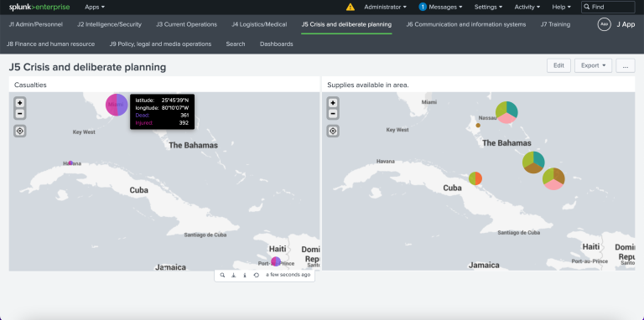Viewport: 644px width, 320px height.
Task: Expand the Activity menu
Action: click(x=527, y=7)
